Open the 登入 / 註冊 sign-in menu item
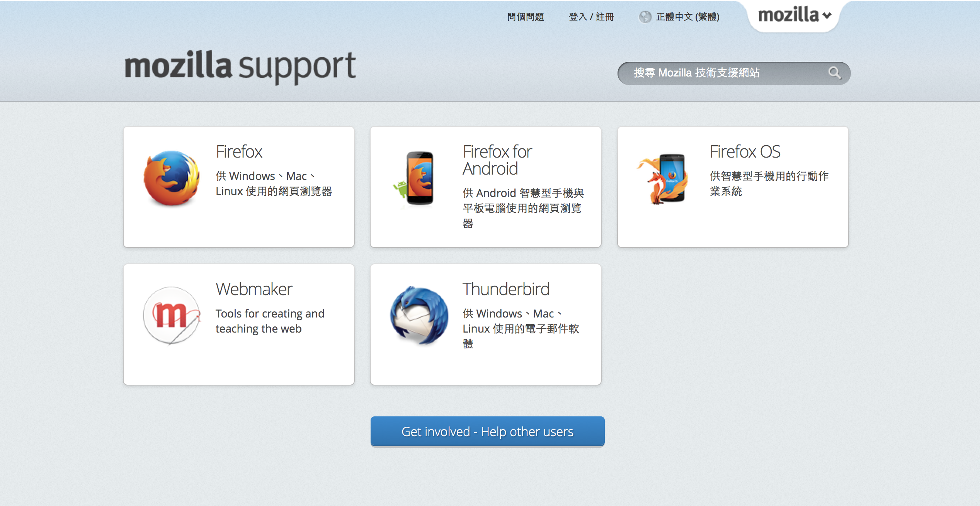 pos(591,17)
